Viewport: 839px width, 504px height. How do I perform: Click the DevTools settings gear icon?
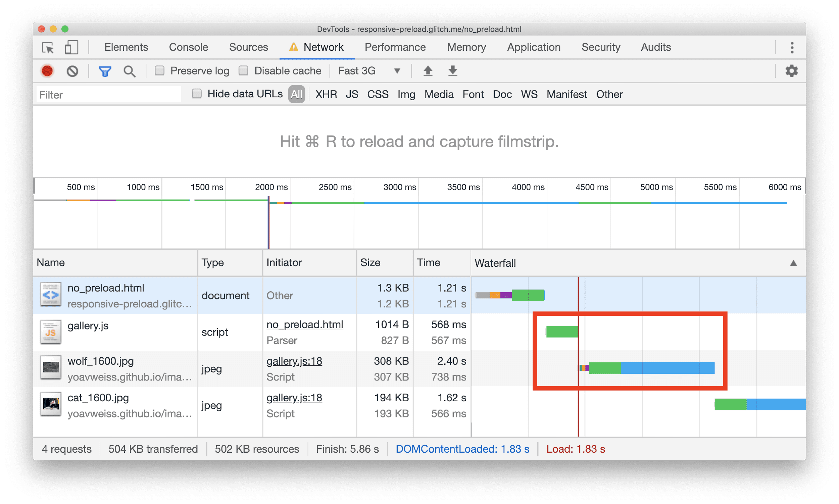pos(791,71)
